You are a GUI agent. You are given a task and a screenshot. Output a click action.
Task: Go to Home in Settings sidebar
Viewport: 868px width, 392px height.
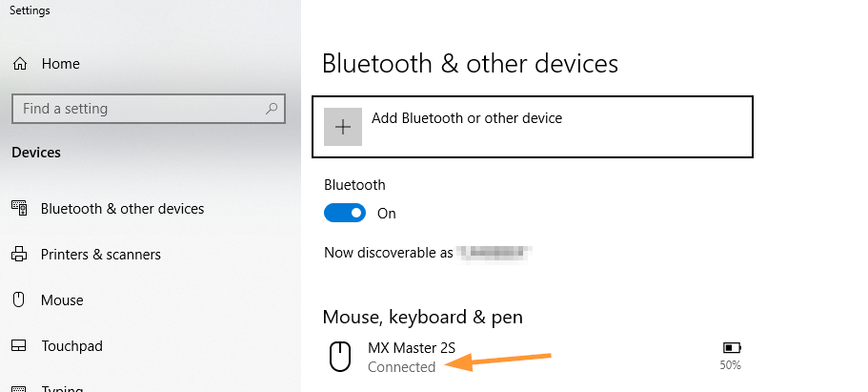point(60,64)
